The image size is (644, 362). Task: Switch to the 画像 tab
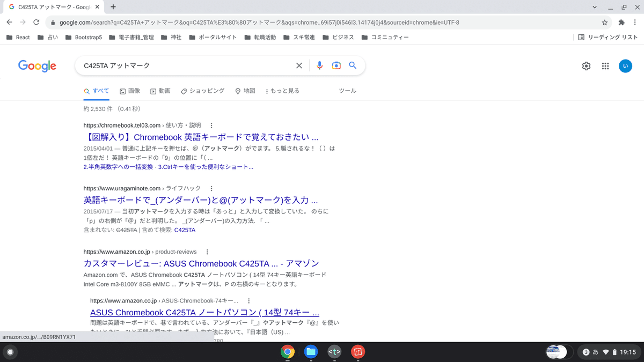click(x=130, y=91)
